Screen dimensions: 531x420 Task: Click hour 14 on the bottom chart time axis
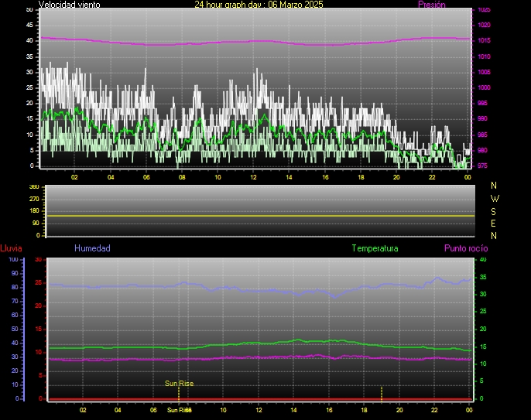click(293, 410)
